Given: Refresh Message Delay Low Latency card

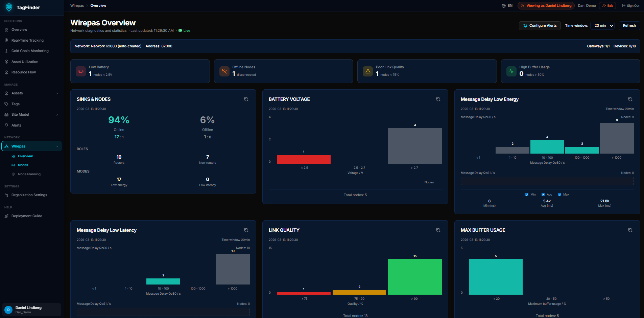Looking at the screenshot, I should [246, 230].
